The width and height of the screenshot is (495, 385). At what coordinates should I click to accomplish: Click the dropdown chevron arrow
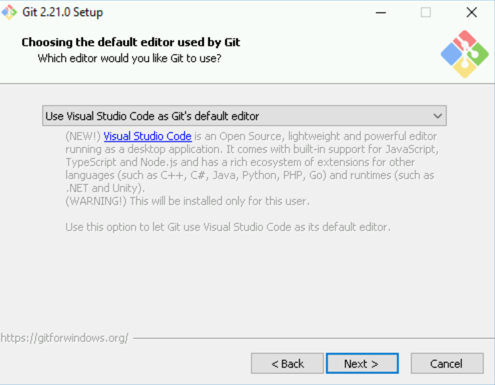pos(437,116)
